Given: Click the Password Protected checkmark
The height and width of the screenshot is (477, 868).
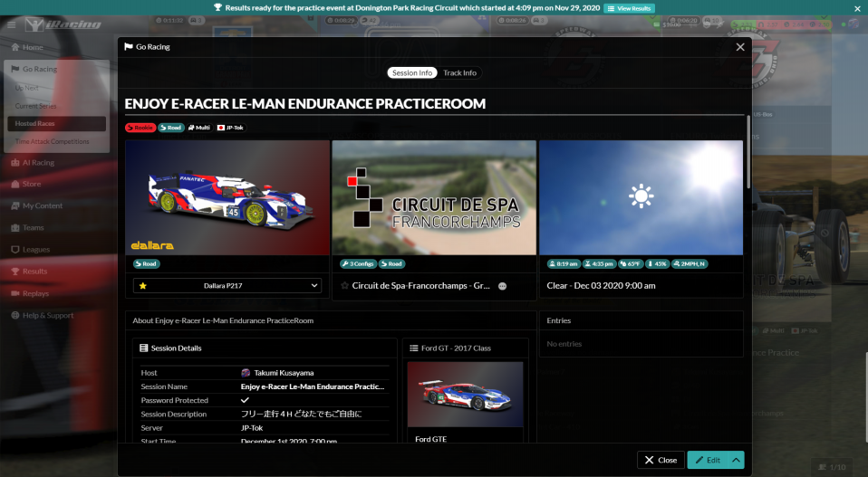Looking at the screenshot, I should (x=245, y=400).
